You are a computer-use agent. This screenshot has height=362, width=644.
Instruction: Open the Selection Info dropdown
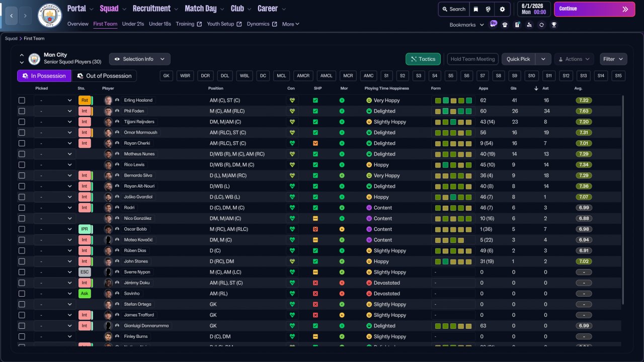tap(139, 59)
